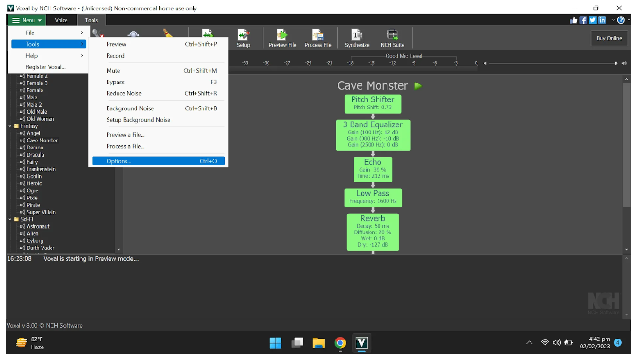This screenshot has height=364, width=640.
Task: Click the Sci-Fi folder icon
Action: point(17,219)
